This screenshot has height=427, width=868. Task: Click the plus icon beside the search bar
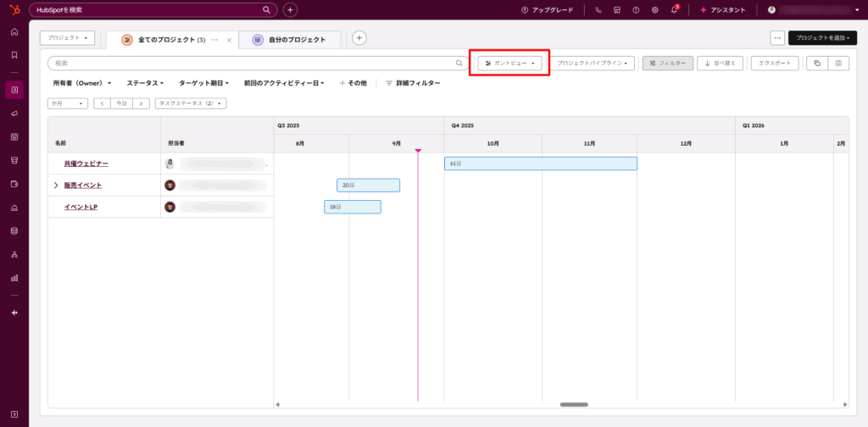(x=290, y=10)
